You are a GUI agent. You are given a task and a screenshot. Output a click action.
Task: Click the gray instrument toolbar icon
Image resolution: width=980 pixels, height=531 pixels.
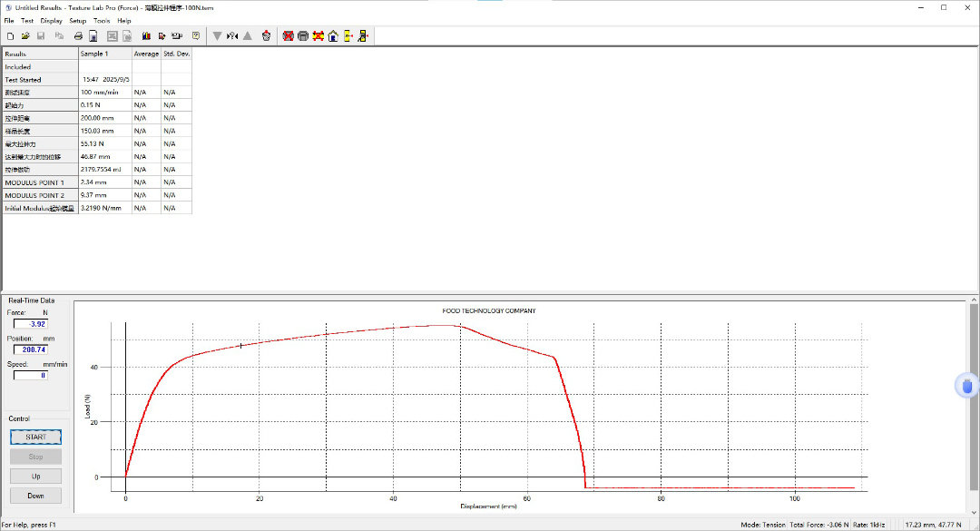[x=303, y=36]
